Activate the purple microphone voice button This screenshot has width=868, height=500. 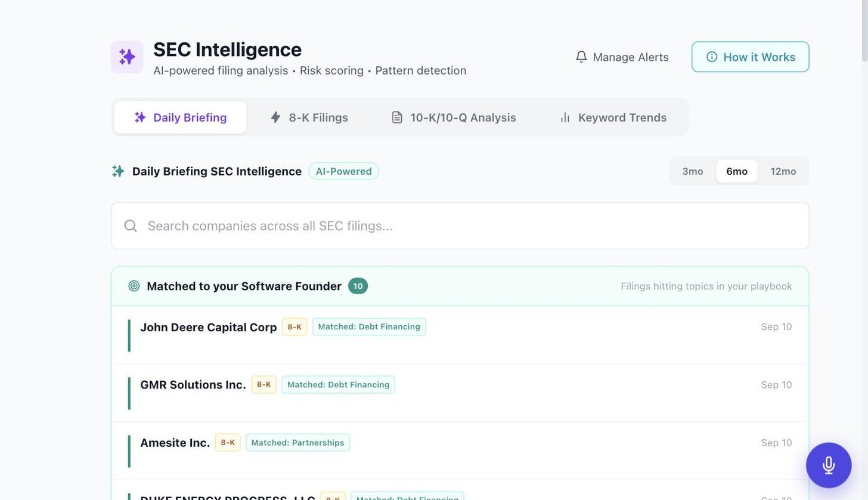tap(829, 465)
